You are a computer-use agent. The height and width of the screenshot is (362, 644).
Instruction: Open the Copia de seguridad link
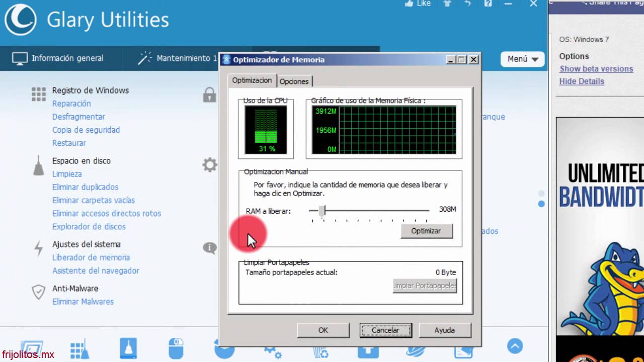86,130
